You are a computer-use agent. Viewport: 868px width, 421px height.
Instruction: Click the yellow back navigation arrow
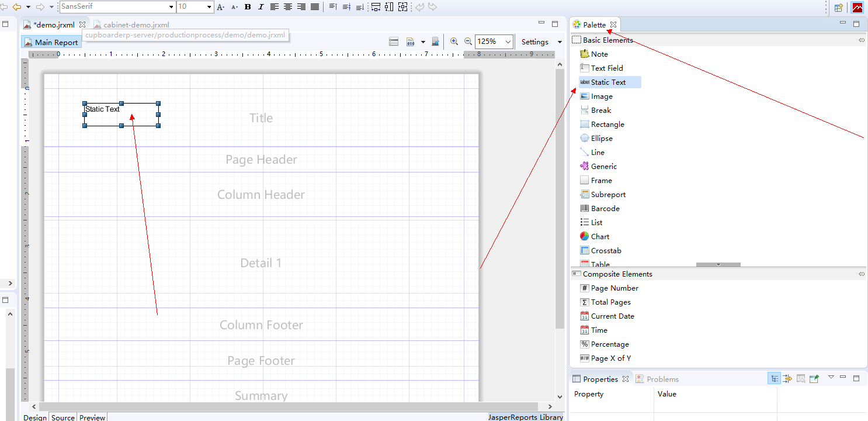click(x=16, y=7)
